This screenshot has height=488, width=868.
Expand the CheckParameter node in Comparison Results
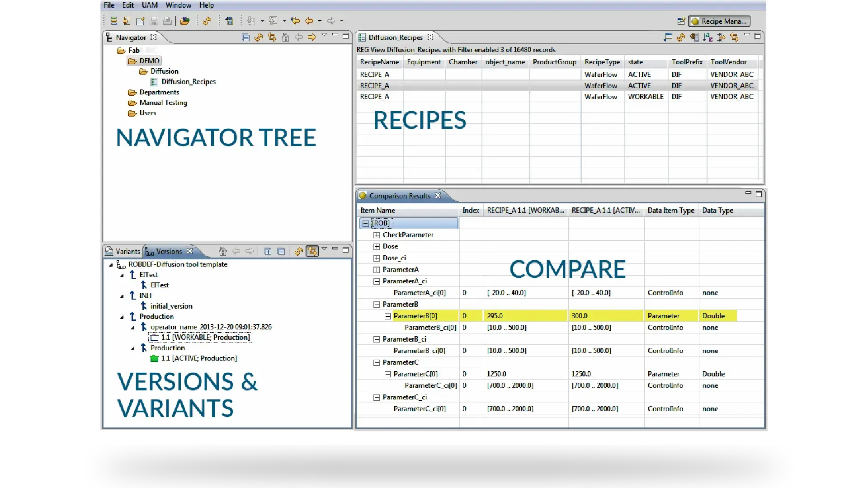(x=377, y=235)
